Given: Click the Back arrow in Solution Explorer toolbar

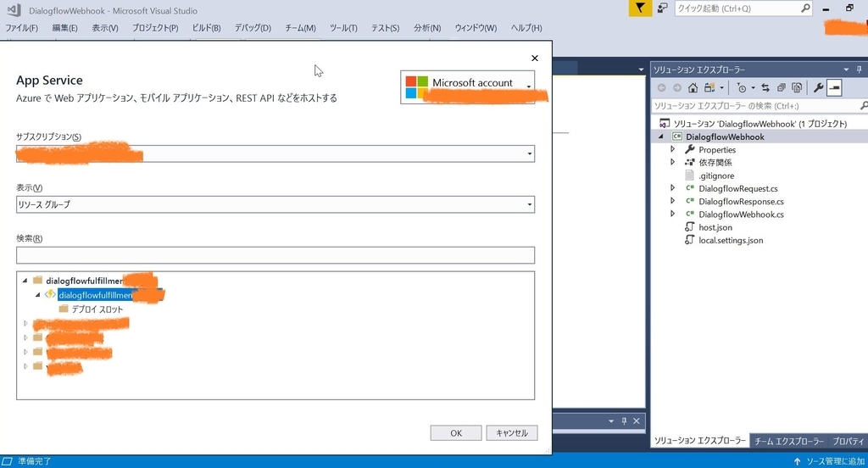Looking at the screenshot, I should pos(661,87).
